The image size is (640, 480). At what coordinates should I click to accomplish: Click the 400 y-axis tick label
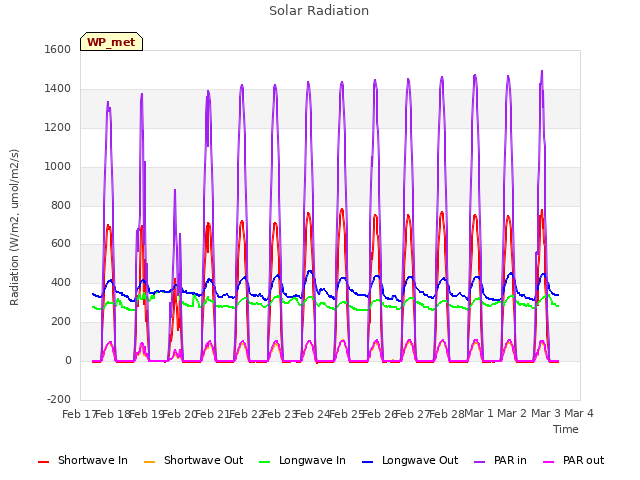tap(61, 282)
